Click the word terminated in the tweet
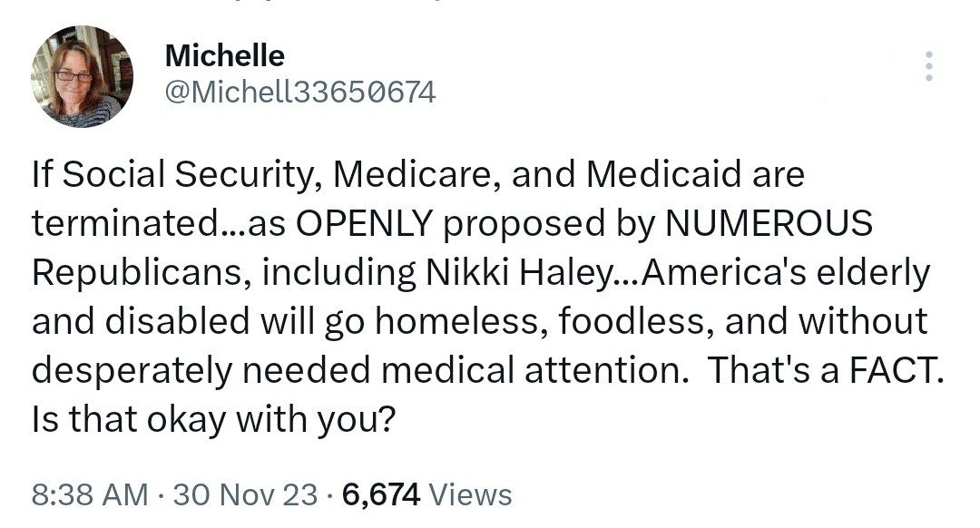 click(123, 223)
